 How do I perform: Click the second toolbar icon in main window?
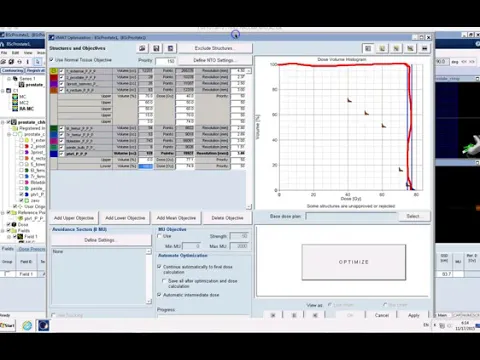click(11, 62)
